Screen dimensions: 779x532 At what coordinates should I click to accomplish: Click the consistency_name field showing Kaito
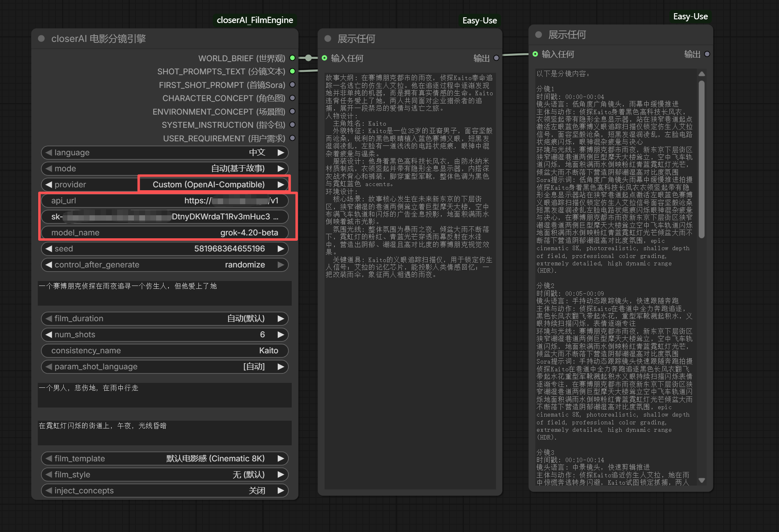pyautogui.click(x=164, y=350)
